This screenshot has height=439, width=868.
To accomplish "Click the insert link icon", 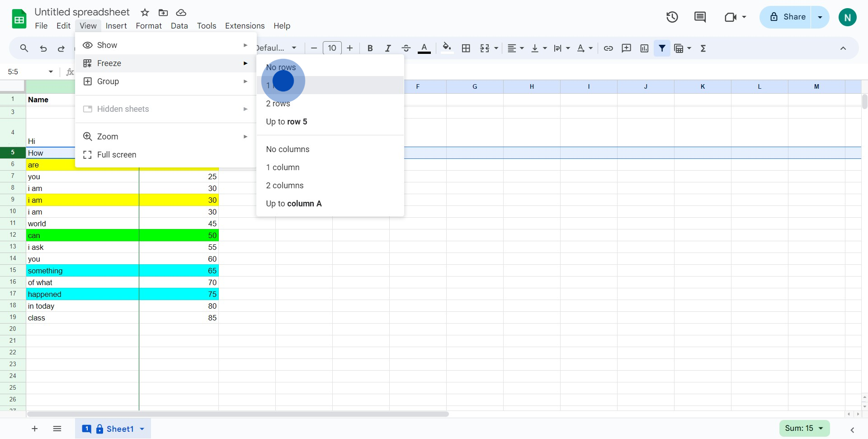I will pos(609,48).
